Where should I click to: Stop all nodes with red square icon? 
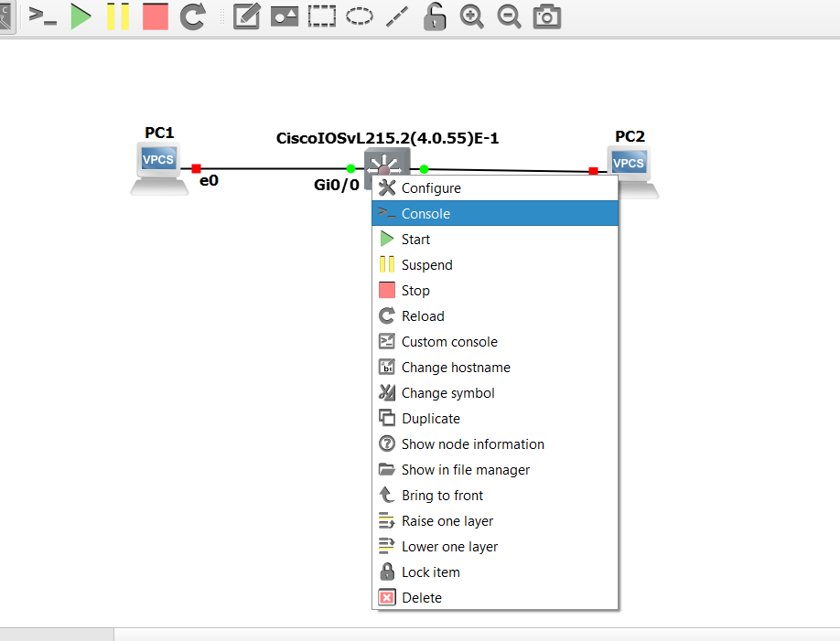point(156,16)
